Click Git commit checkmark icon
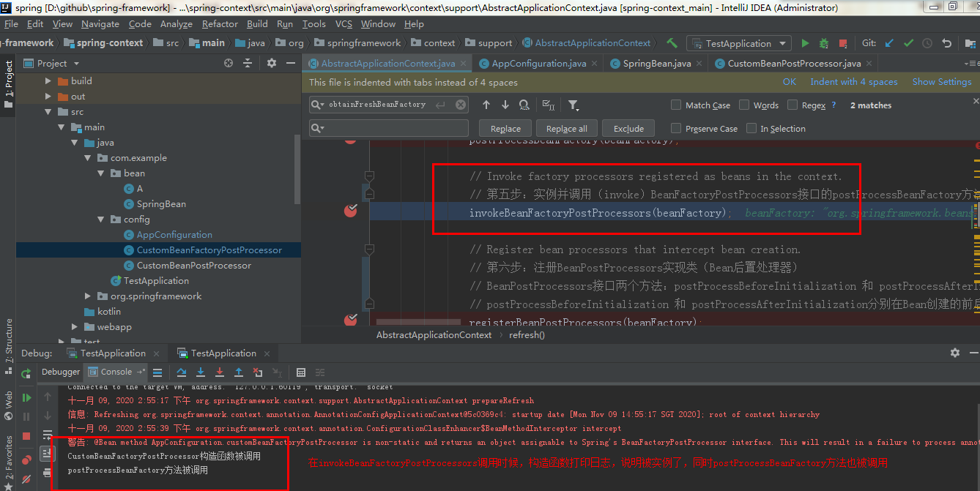The width and height of the screenshot is (980, 491). [909, 43]
